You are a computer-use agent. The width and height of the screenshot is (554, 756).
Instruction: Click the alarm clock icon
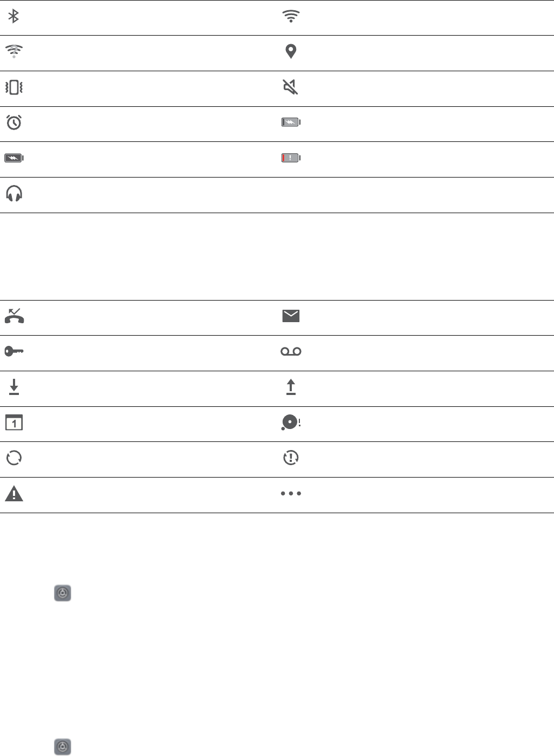coord(14,122)
